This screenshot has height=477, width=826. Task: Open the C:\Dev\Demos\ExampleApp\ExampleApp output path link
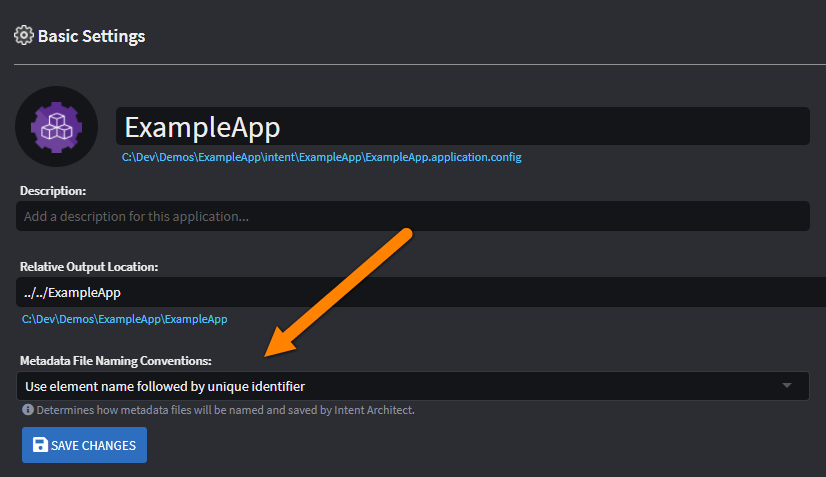tap(124, 319)
